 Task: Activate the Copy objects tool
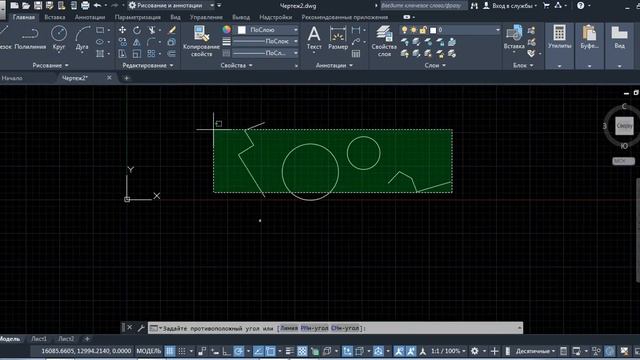122,42
